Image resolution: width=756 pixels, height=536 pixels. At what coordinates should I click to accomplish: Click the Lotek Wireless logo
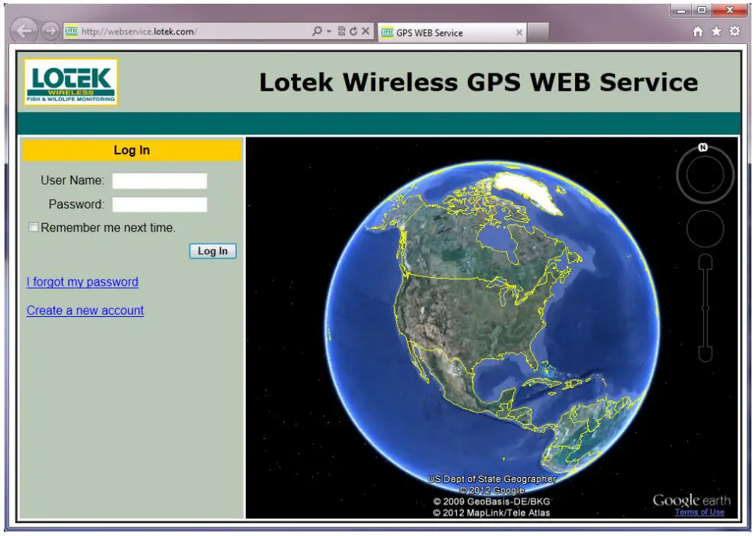(69, 80)
